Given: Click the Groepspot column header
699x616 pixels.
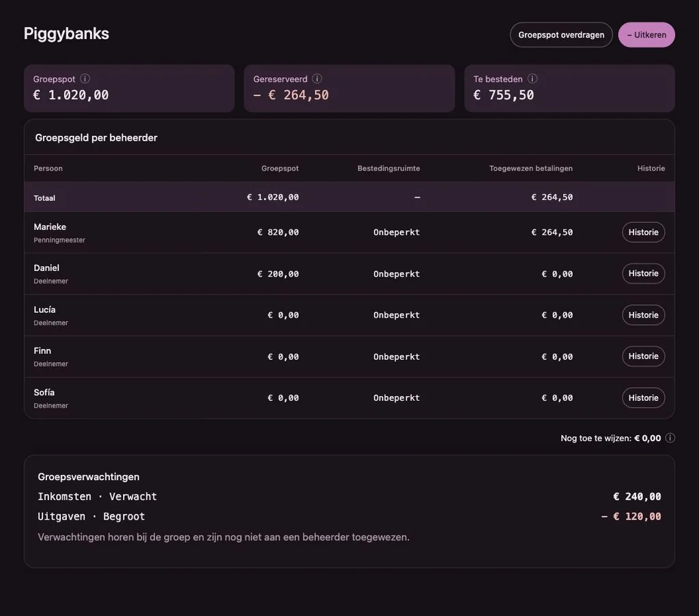Looking at the screenshot, I should point(280,168).
